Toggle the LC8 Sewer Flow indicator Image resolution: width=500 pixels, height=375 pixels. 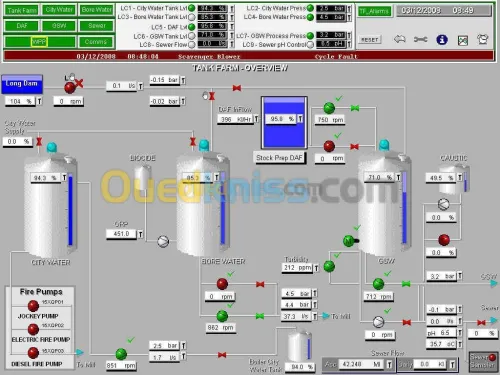(x=192, y=44)
